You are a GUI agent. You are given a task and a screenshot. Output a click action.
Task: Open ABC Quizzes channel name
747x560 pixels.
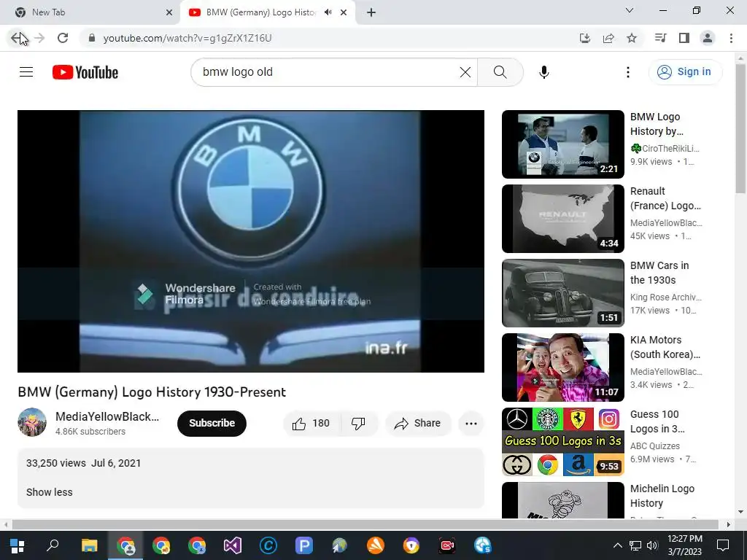tap(655, 446)
